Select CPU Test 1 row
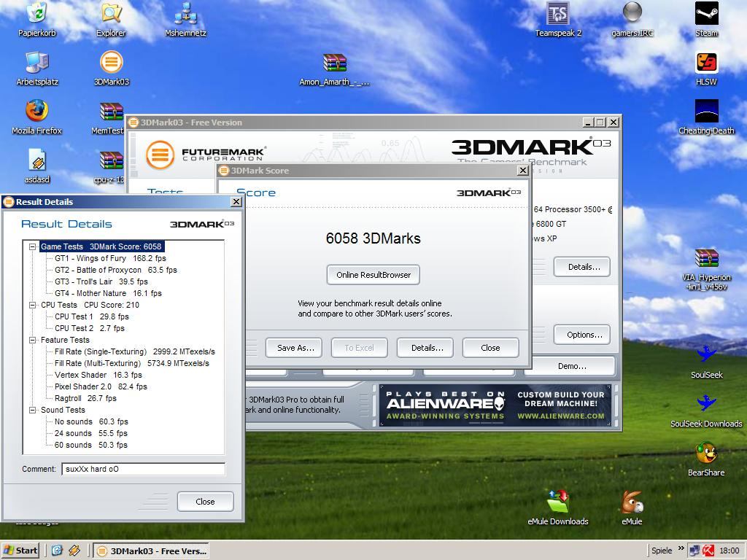Screen dimensions: 747x560 coord(91,316)
